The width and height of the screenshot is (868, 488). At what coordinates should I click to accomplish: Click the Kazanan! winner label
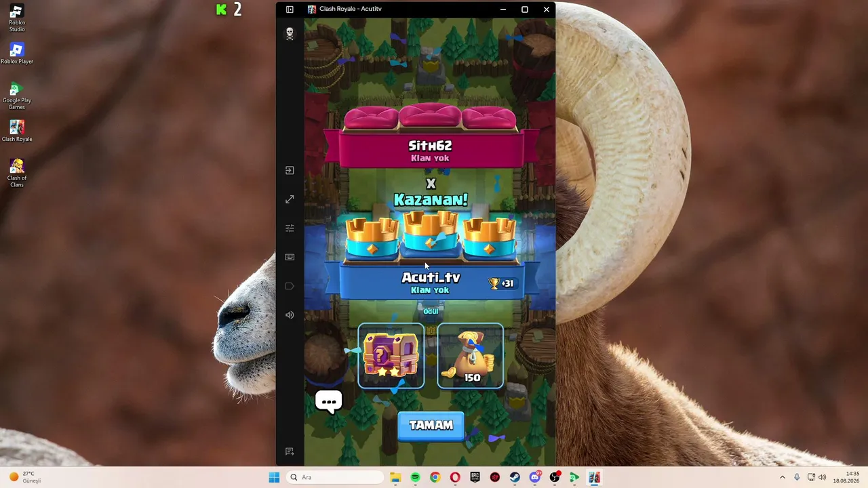431,200
